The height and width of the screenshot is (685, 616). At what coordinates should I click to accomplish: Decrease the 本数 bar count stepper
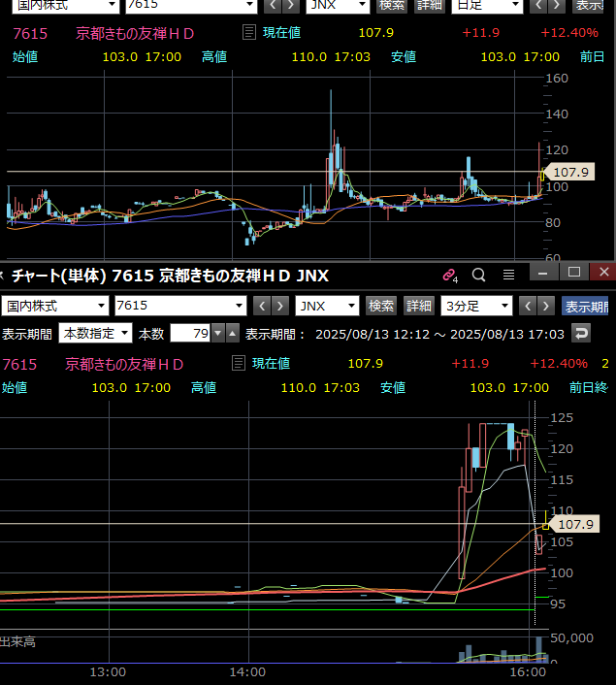(218, 334)
